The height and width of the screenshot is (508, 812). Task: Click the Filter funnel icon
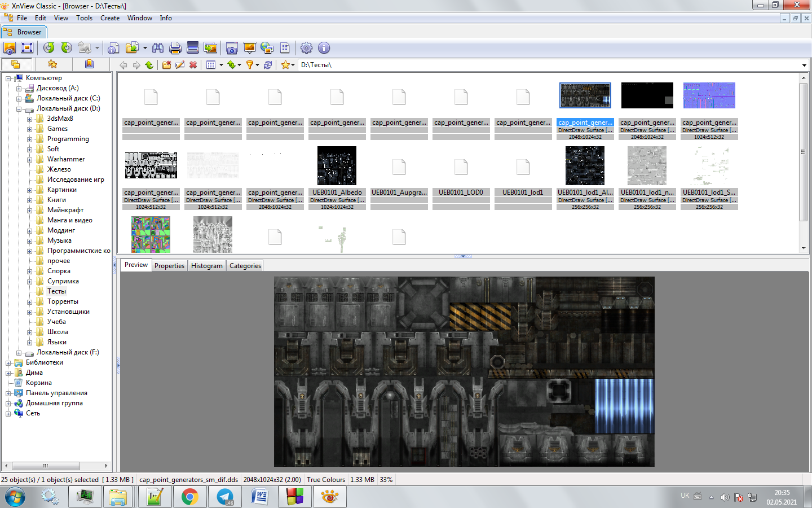(x=250, y=65)
